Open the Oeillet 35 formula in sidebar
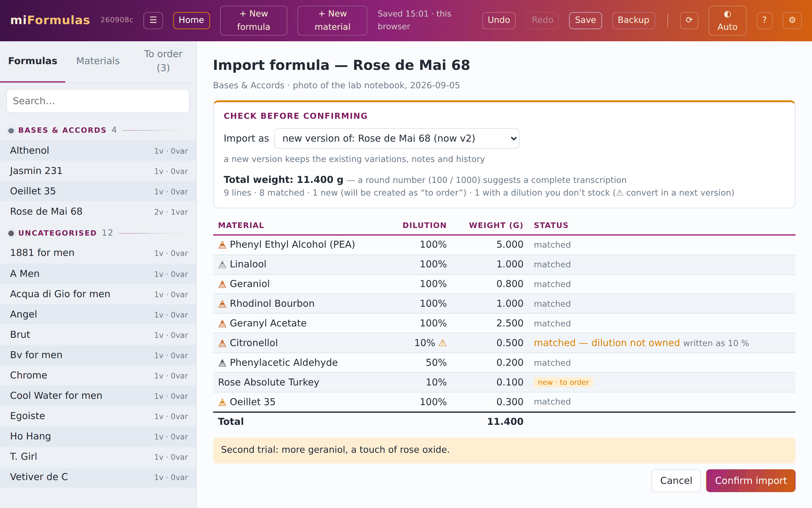Screen dimensions: 812x508 98,191
